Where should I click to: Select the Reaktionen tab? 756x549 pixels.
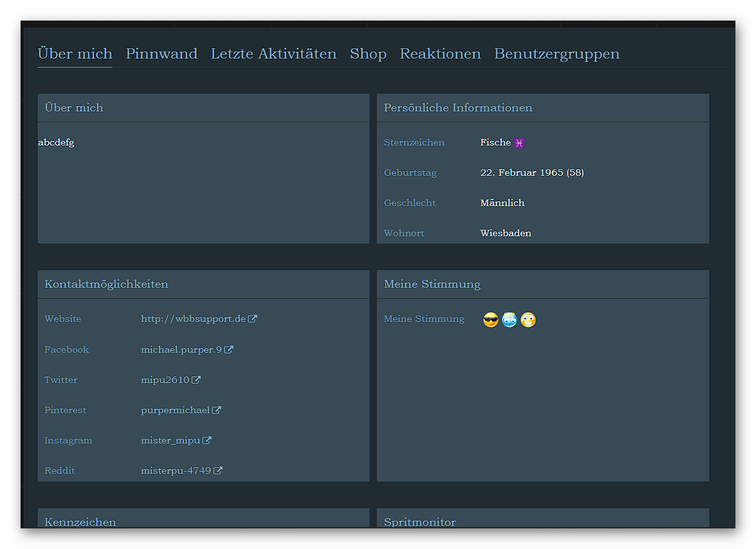tap(440, 53)
